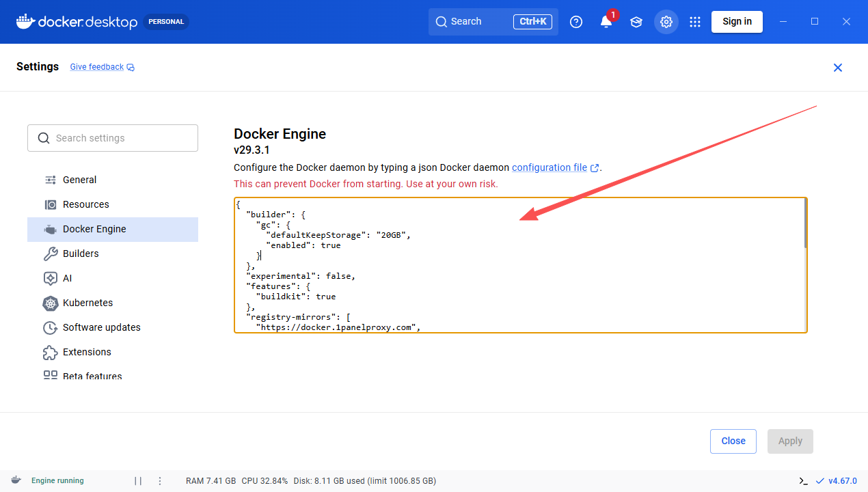Click the Docker Engine sidebar icon
This screenshot has width=868, height=492.
[x=51, y=229]
